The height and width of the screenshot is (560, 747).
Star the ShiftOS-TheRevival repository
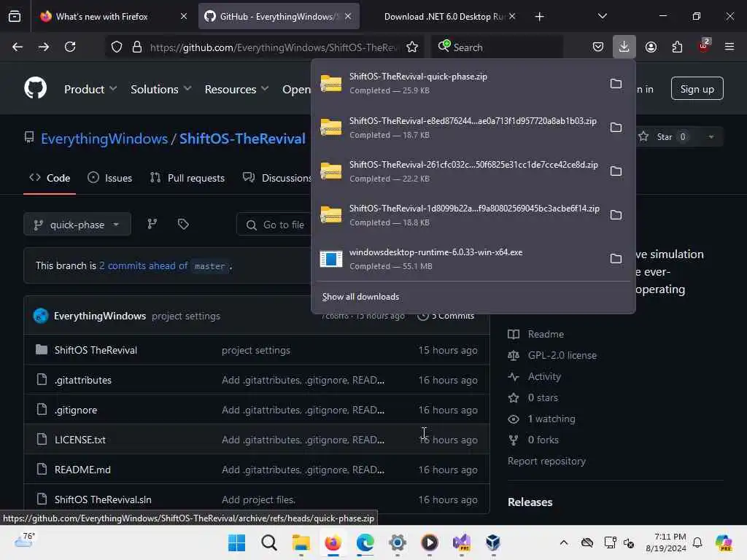(x=664, y=136)
